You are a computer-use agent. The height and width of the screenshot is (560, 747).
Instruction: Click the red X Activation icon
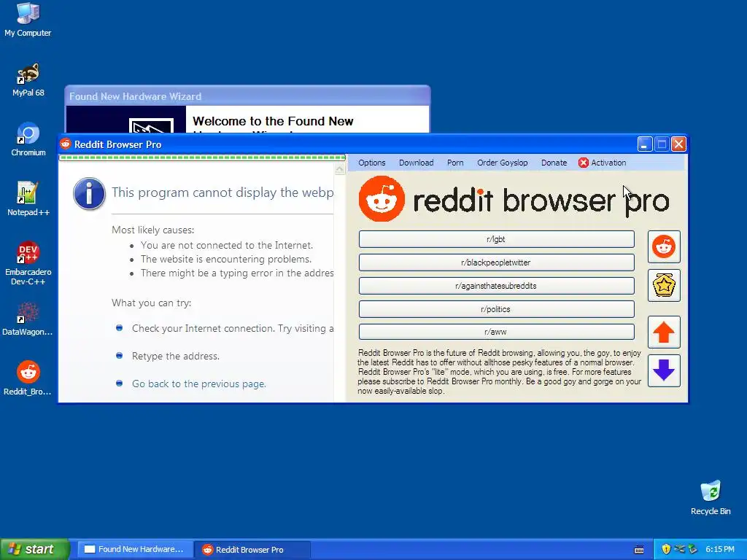coord(583,163)
